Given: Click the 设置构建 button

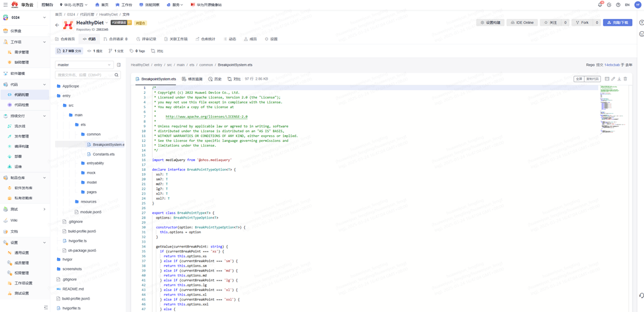Looking at the screenshot, I should [x=490, y=23].
